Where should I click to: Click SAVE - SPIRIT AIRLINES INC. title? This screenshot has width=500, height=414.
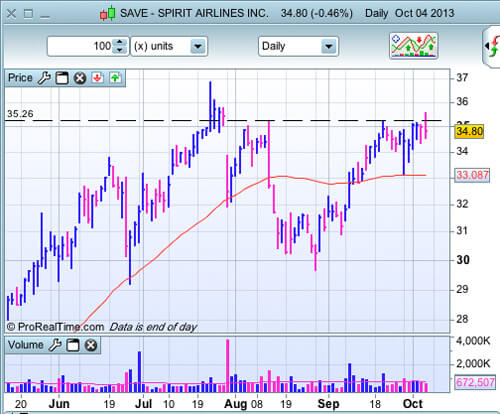coord(194,13)
